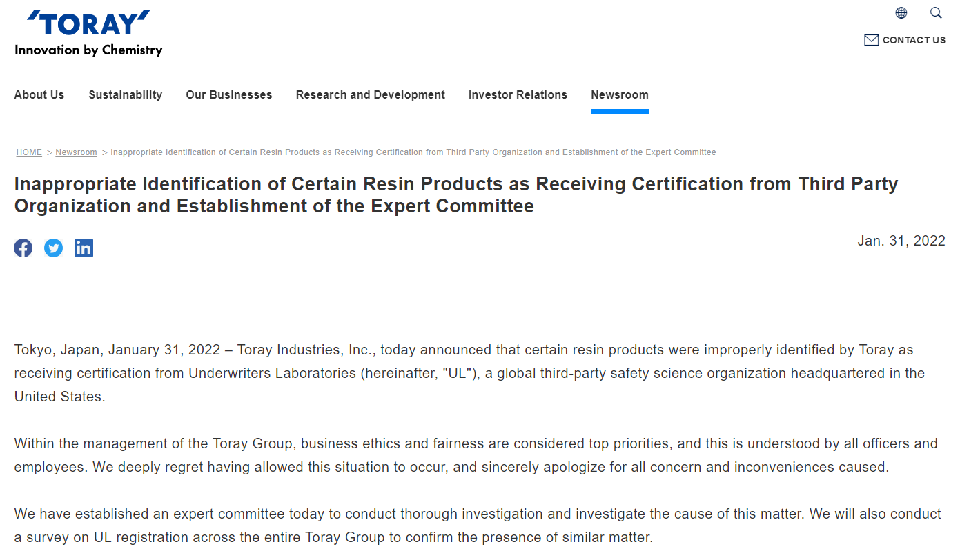Click the CONTACT US text link
This screenshot has height=560, width=960.
tap(914, 40)
